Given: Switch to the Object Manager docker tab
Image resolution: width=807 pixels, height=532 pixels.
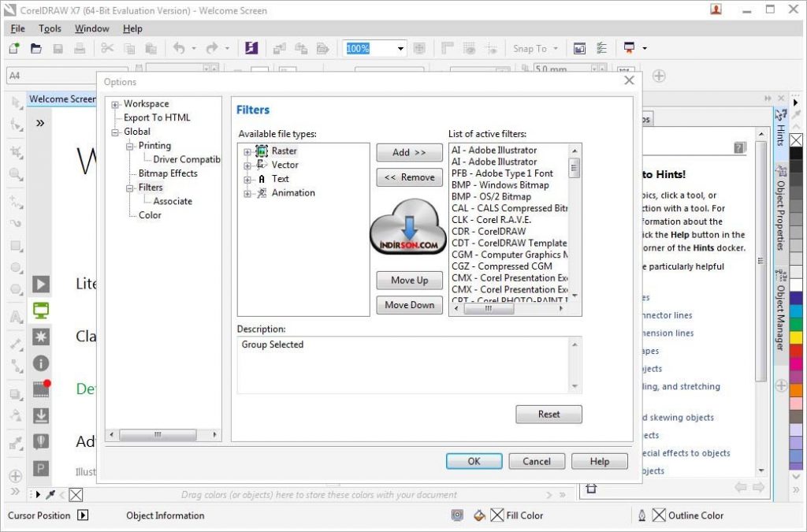Looking at the screenshot, I should tap(781, 309).
